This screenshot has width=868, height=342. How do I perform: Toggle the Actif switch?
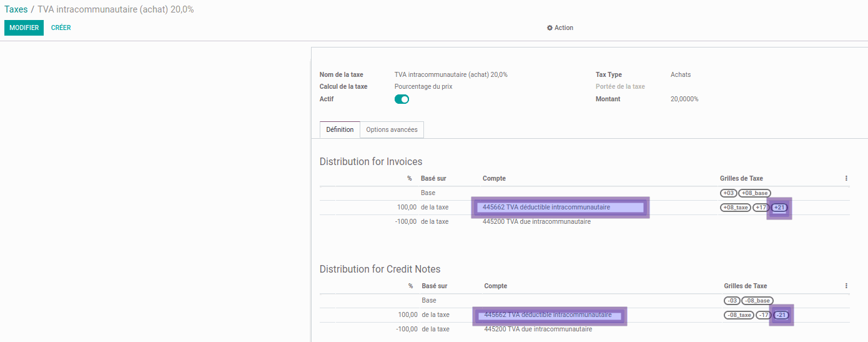(x=402, y=99)
